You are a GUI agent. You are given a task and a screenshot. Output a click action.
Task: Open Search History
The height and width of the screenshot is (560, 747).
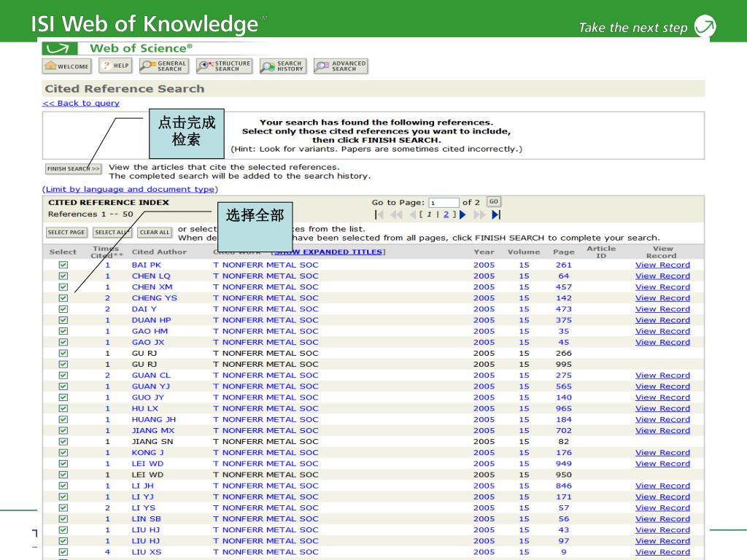tap(283, 66)
